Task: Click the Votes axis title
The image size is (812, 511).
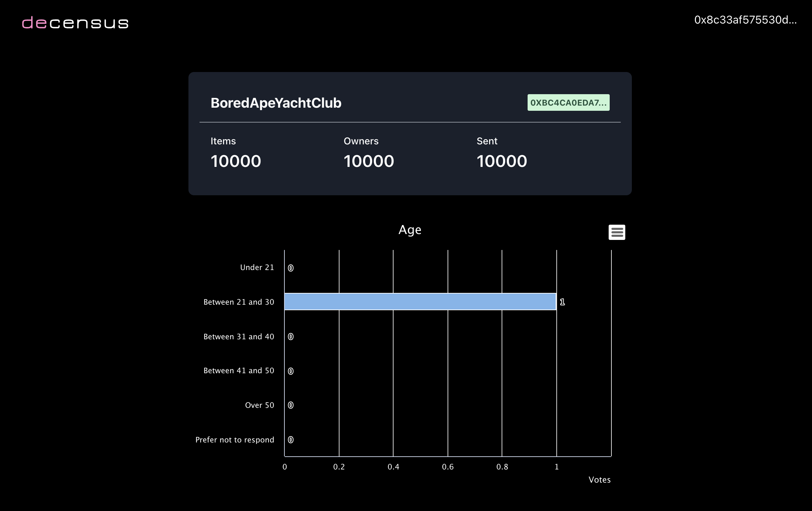Action: pos(600,480)
